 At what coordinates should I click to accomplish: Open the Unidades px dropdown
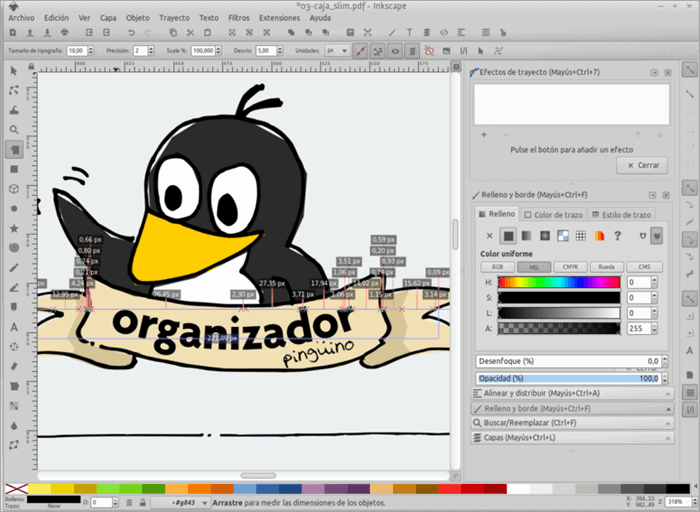(x=337, y=51)
